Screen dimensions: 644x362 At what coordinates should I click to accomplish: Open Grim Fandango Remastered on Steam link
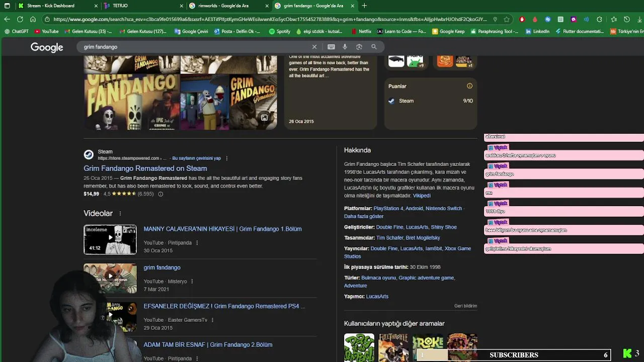145,168
